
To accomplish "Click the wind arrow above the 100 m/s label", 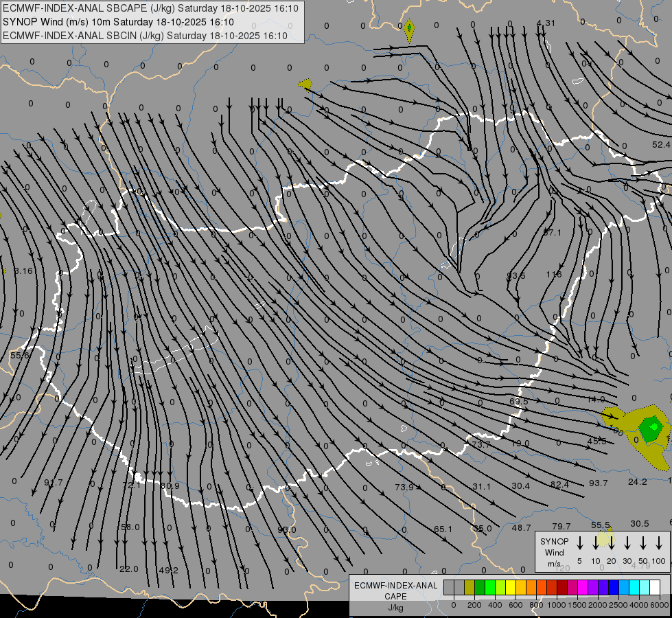I will pos(659,543).
